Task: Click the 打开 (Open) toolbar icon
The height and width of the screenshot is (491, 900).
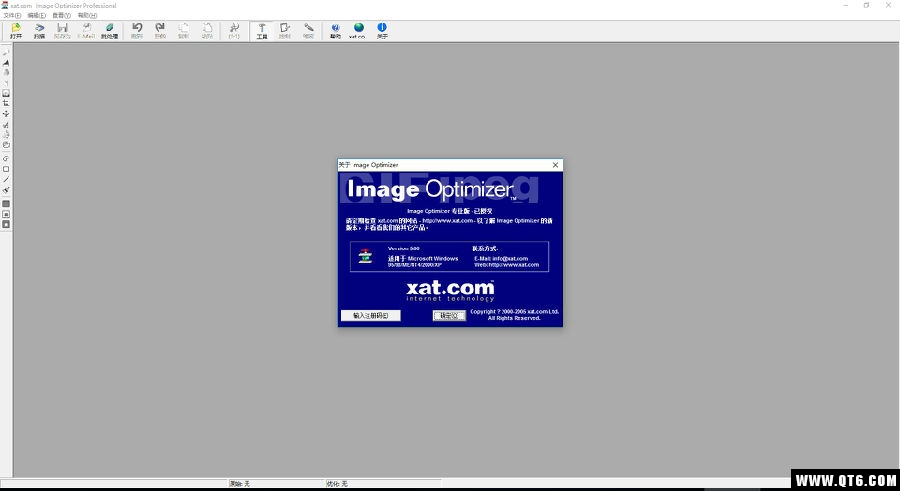Action: pyautogui.click(x=15, y=30)
